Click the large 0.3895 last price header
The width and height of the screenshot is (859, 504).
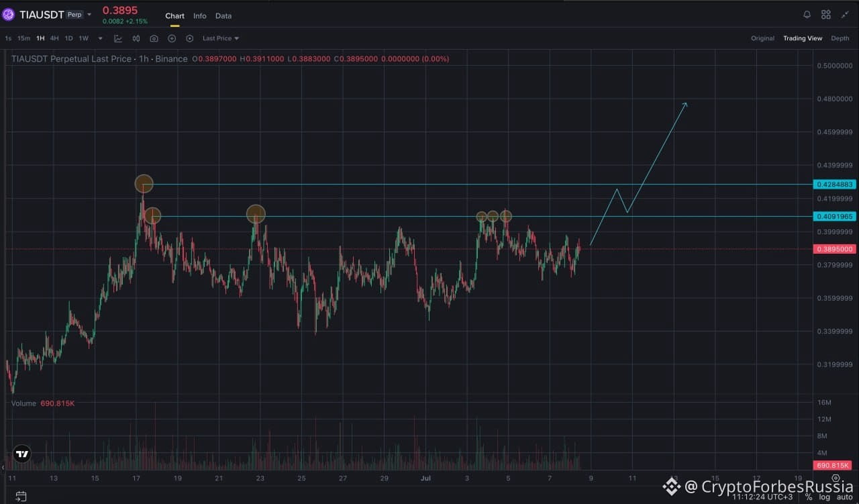click(120, 10)
